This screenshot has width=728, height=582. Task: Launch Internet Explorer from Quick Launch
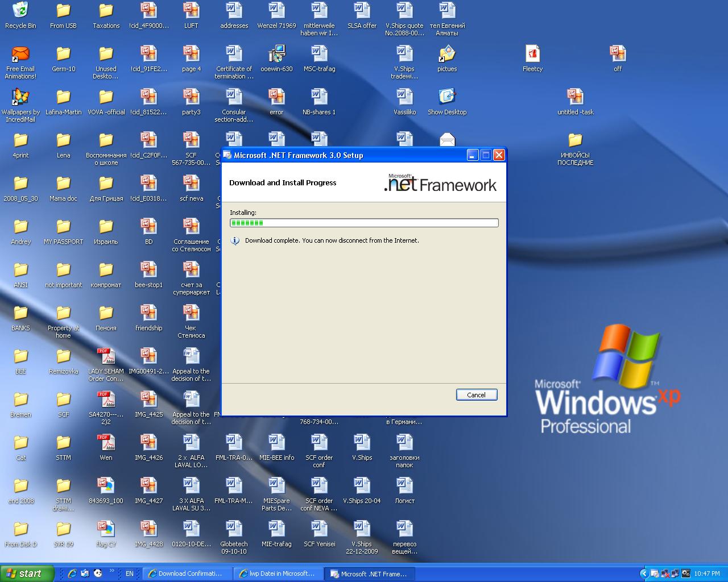coord(72,573)
